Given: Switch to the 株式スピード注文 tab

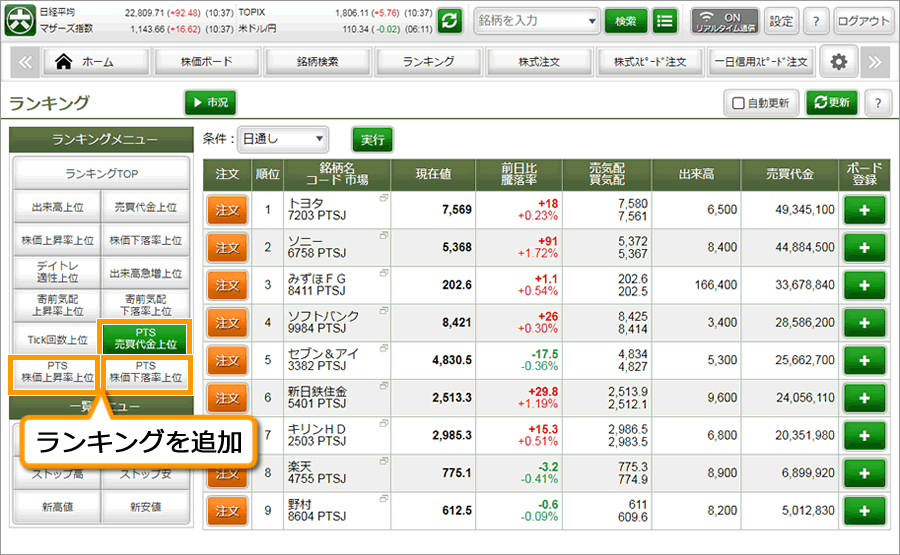Looking at the screenshot, I should 650,62.
